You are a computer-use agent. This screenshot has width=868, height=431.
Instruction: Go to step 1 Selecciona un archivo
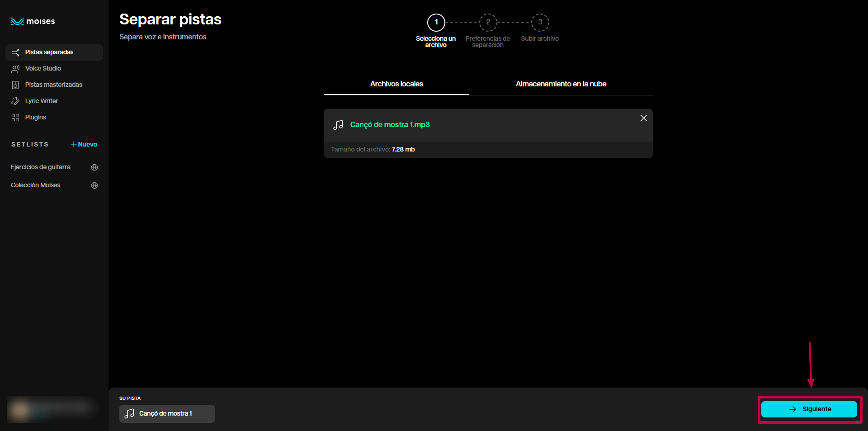tap(436, 22)
